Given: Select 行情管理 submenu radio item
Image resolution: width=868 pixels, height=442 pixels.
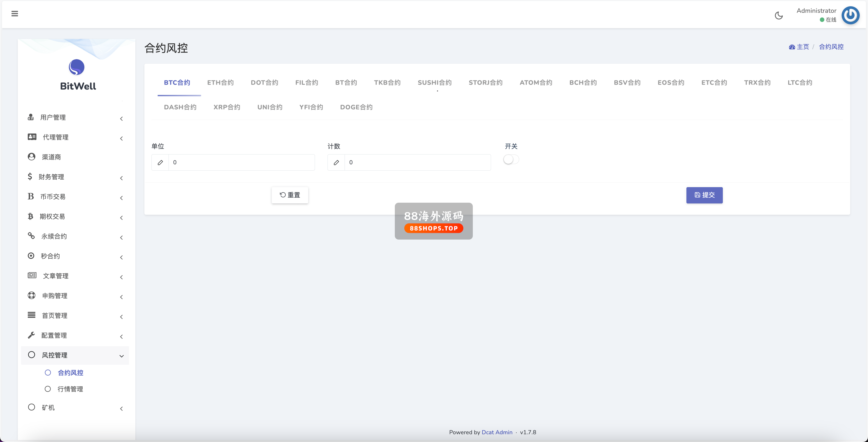Looking at the screenshot, I should pos(48,389).
